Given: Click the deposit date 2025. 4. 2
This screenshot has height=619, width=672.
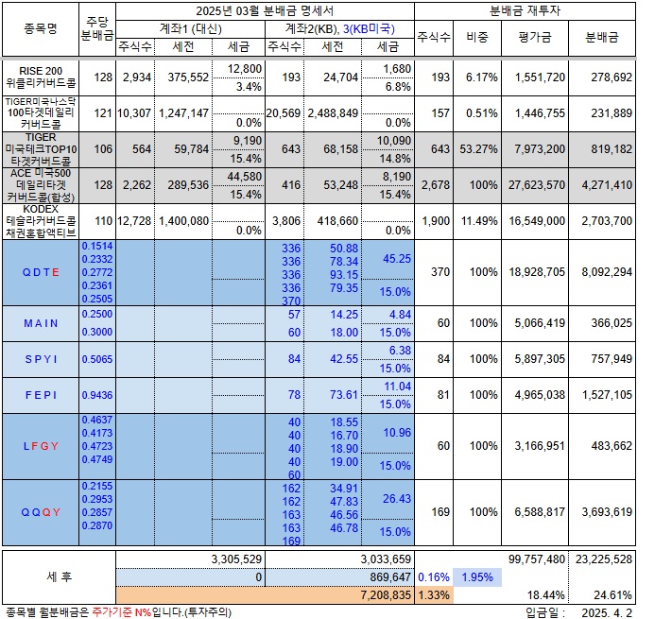Looking at the screenshot, I should click(x=607, y=613).
